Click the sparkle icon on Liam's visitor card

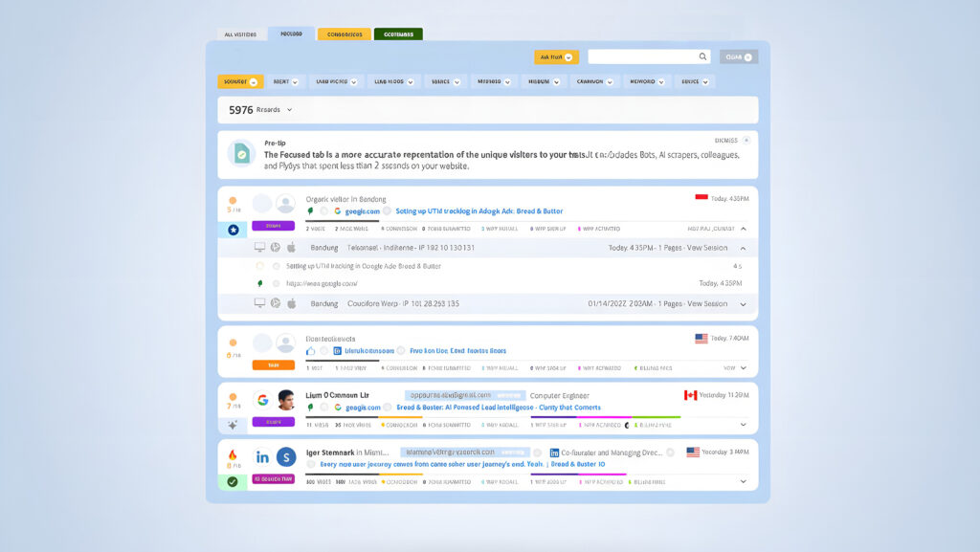click(233, 425)
